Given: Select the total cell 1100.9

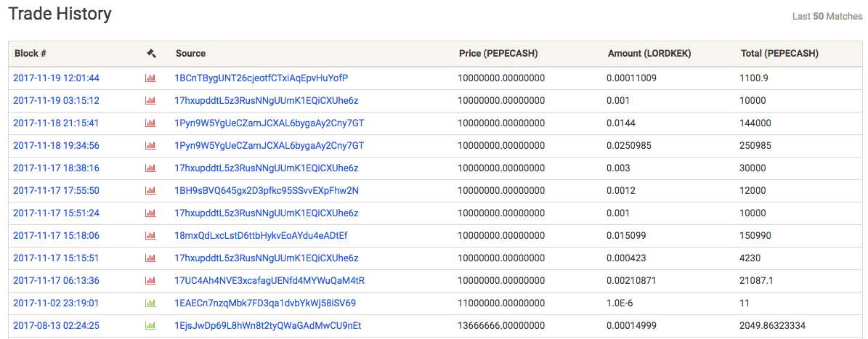Looking at the screenshot, I should (x=753, y=78).
